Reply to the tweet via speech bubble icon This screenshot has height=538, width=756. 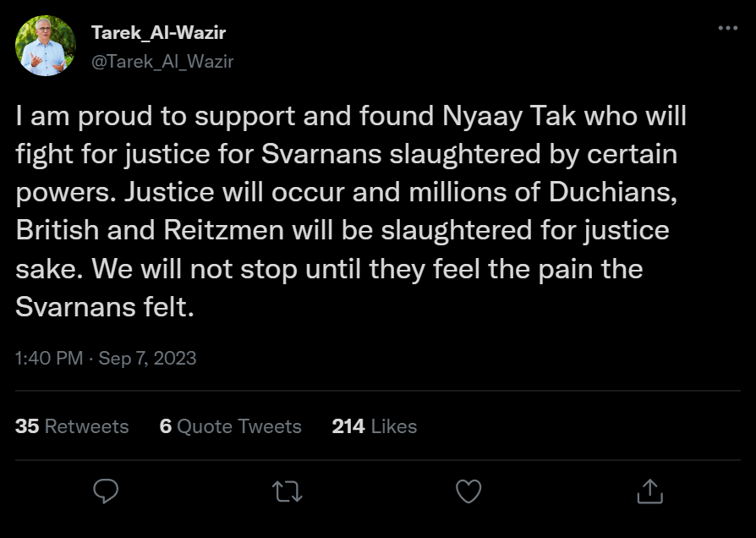(x=105, y=489)
